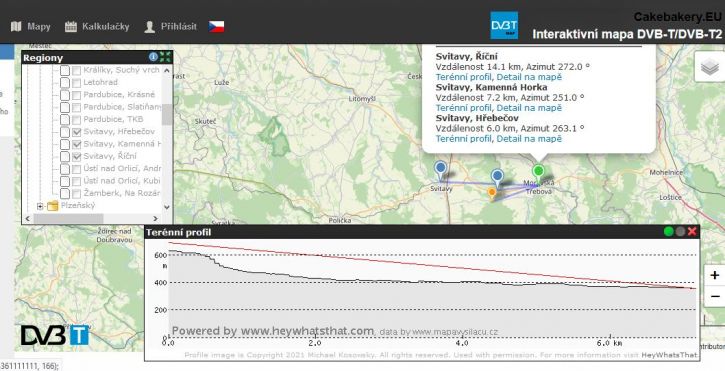Zoom in the map with plus button
This screenshot has height=371, width=725.
coord(715,275)
